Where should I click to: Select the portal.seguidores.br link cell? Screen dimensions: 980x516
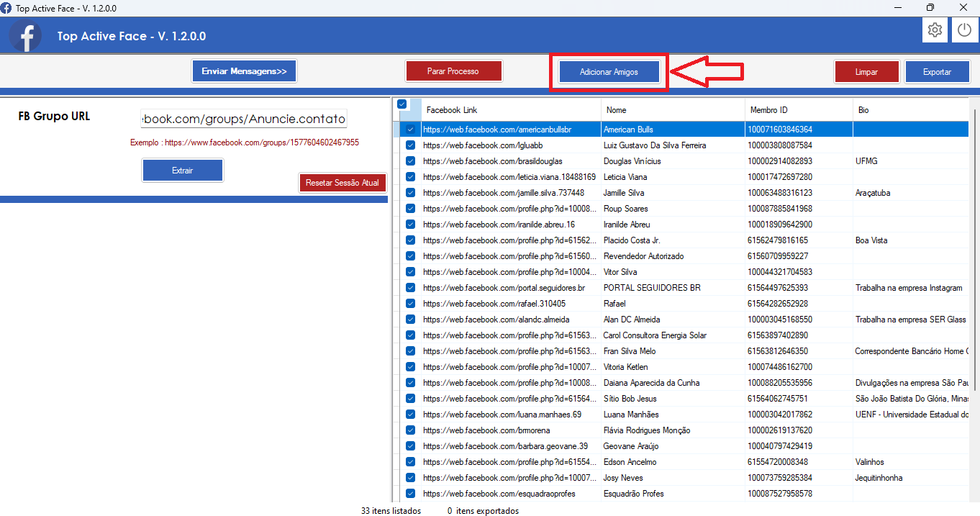pos(511,288)
